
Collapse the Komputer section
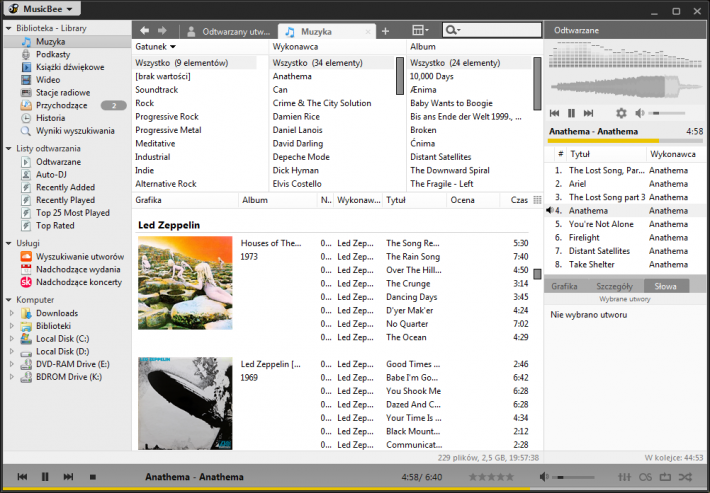pyautogui.click(x=8, y=300)
